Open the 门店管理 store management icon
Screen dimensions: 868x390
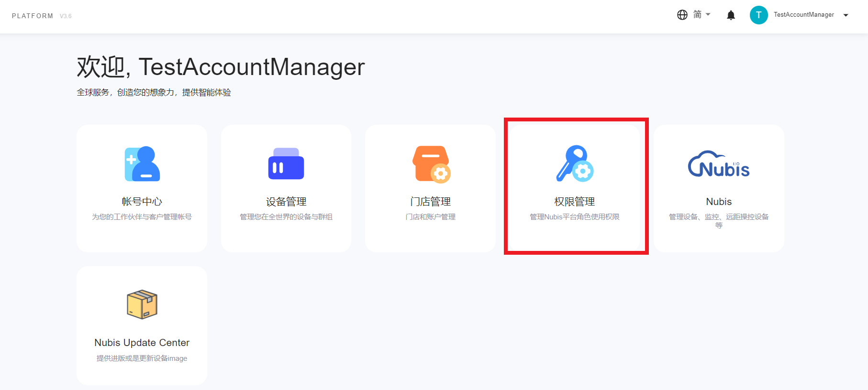point(432,164)
